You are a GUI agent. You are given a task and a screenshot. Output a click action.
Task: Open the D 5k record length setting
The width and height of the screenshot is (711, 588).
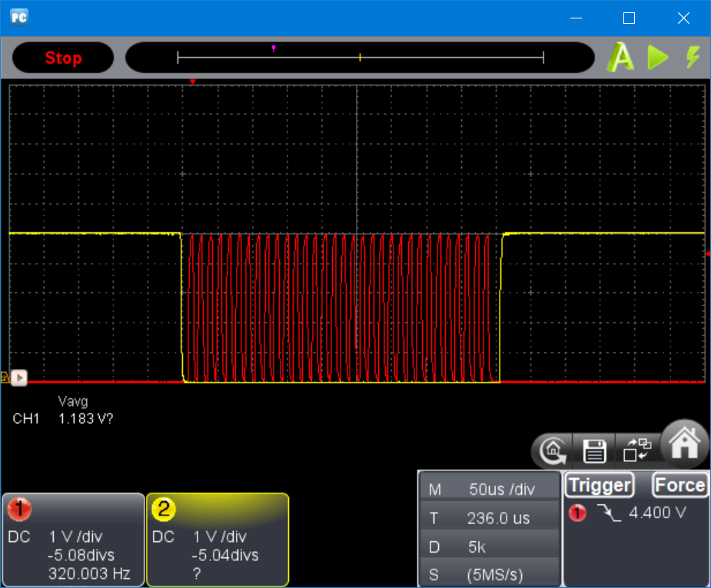click(490, 546)
